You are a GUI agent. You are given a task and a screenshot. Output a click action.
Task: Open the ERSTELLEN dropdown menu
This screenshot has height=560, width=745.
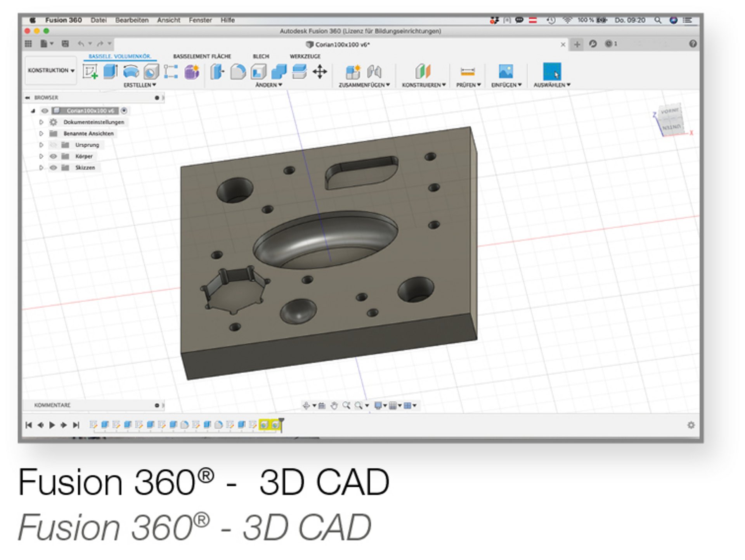click(140, 85)
